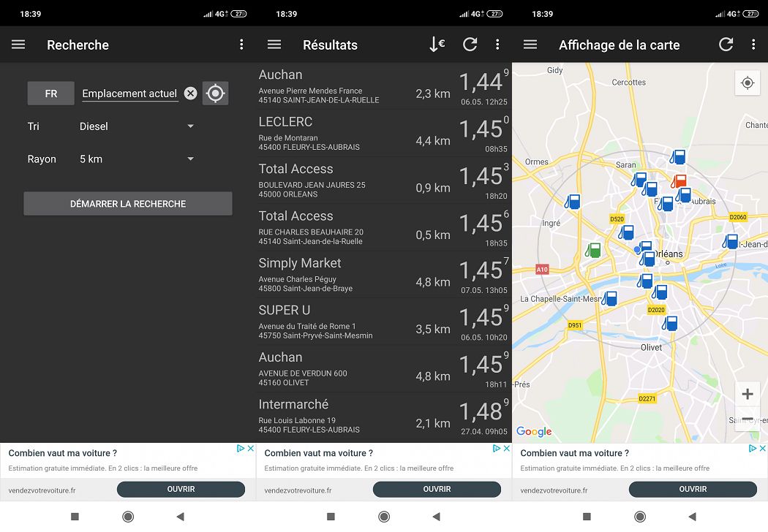Viewport: 768px width, 532px height.
Task: Tap Android back button under Recherche screen
Action: [x=180, y=517]
